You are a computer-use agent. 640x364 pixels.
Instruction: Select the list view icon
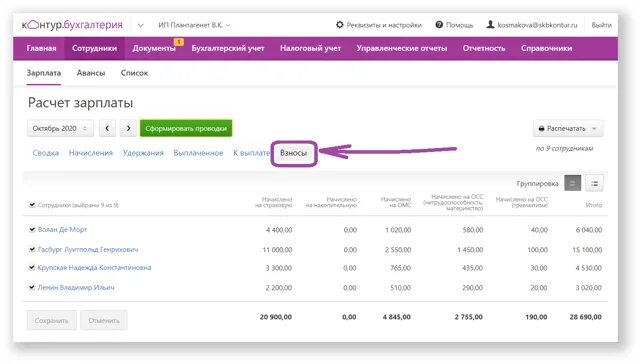(594, 183)
